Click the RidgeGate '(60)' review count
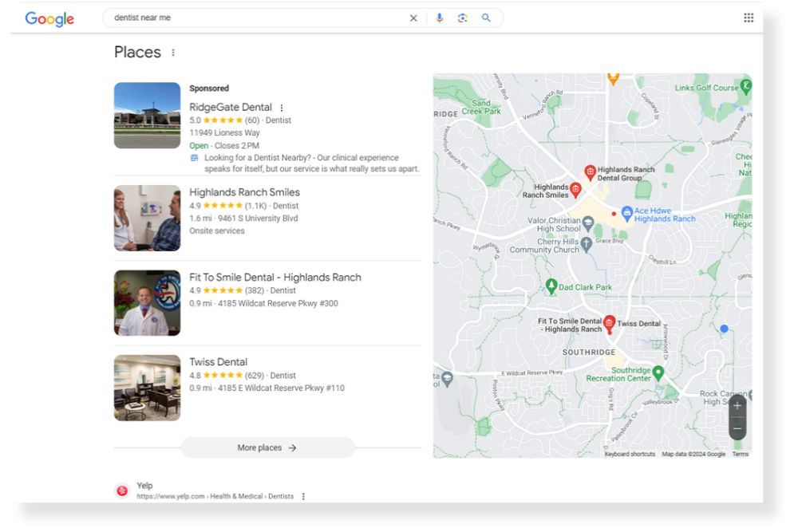798x532 pixels. [252, 120]
